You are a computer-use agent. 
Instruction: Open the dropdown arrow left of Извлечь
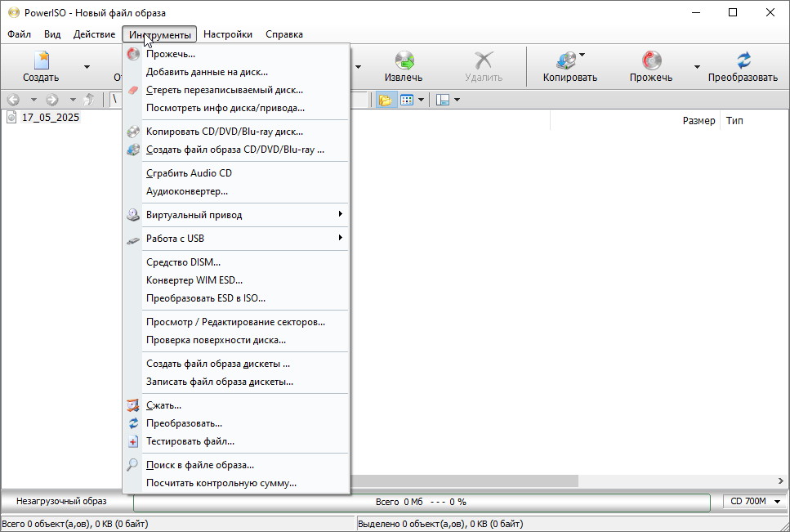358,67
